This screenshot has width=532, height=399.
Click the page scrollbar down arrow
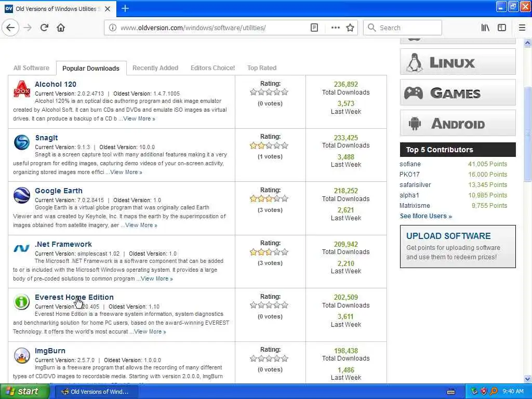528,379
